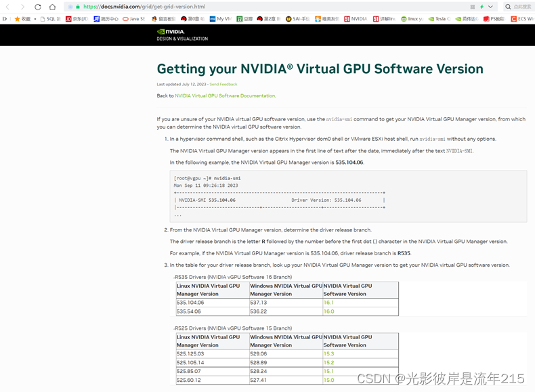Open the browser home page
The height and width of the screenshot is (392, 535).
click(x=52, y=7)
